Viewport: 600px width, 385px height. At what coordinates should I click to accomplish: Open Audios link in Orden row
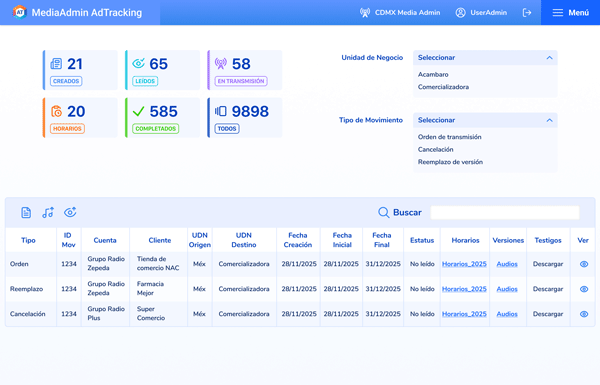coord(507,264)
